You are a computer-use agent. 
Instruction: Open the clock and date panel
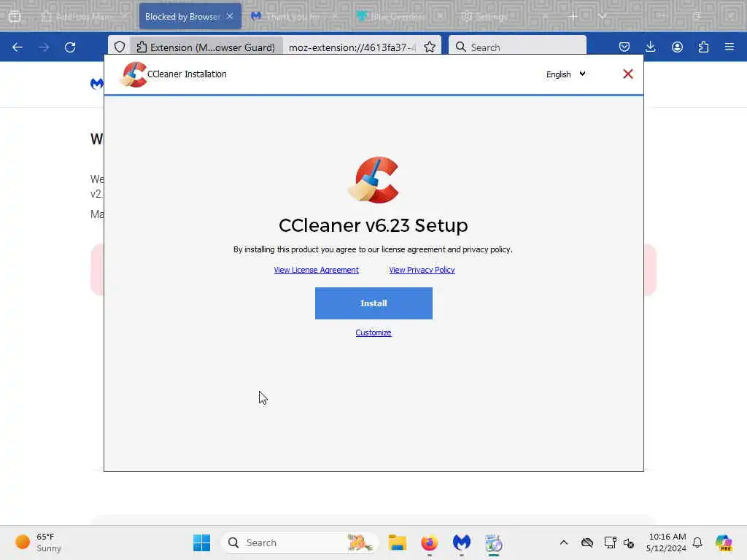click(x=667, y=542)
